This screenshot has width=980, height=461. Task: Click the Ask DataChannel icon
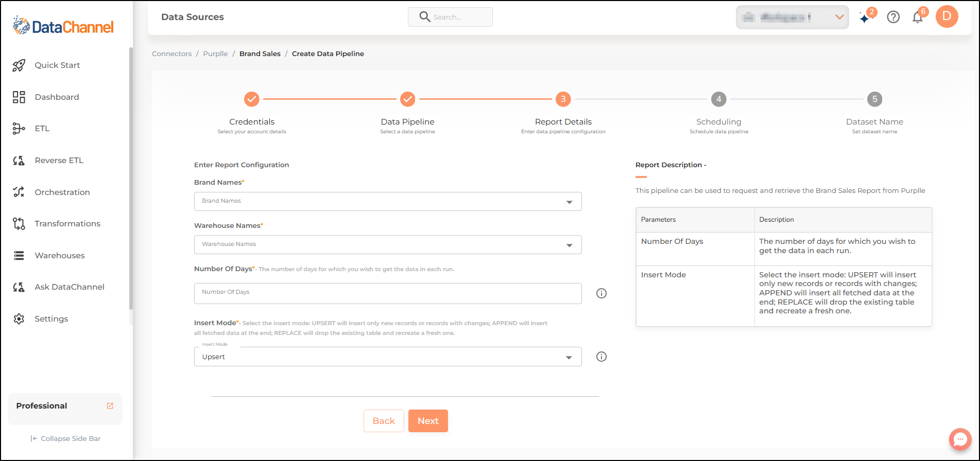pos(19,287)
